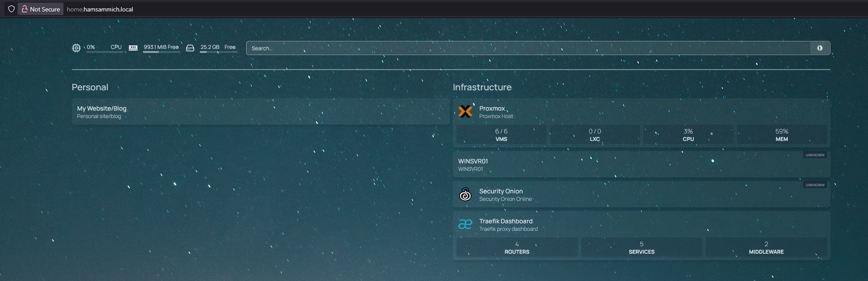
Task: Click the disk drive icon
Action: [x=190, y=48]
